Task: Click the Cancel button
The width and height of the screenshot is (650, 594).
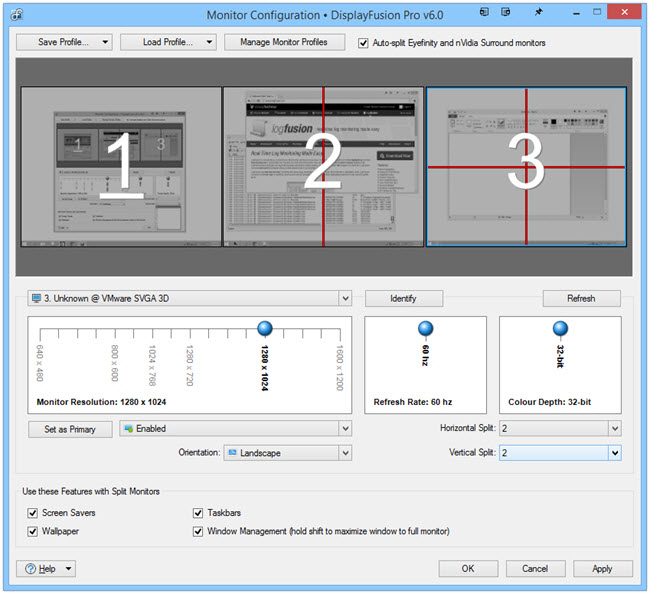Action: 535,568
